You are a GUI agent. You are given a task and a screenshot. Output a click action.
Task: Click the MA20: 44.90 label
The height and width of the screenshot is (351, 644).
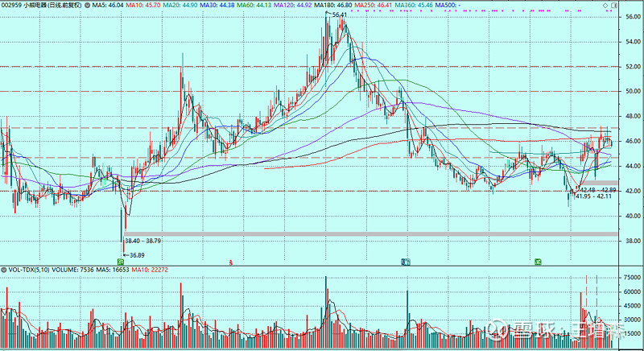click(x=180, y=6)
